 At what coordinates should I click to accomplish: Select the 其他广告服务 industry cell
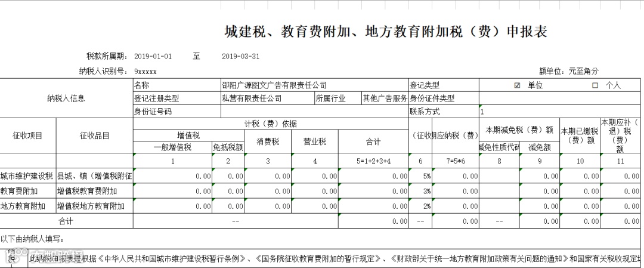[x=385, y=98]
